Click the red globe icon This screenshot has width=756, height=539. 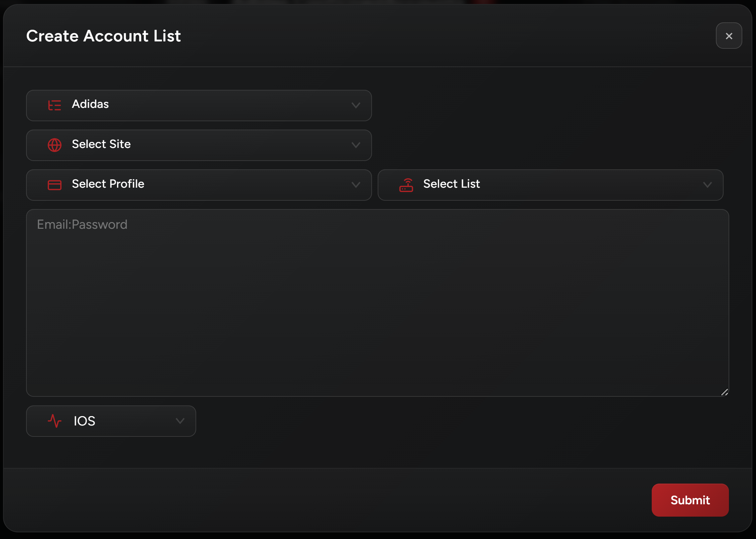pos(54,145)
